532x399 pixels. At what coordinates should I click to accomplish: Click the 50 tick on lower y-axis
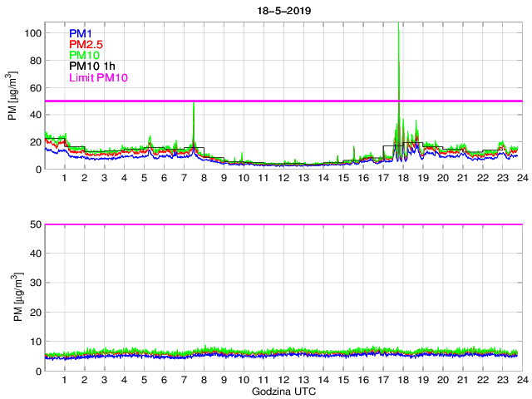coord(35,224)
